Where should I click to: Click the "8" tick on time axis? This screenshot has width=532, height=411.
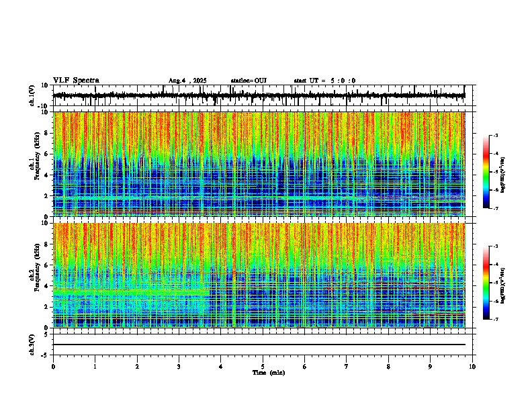coord(388,367)
